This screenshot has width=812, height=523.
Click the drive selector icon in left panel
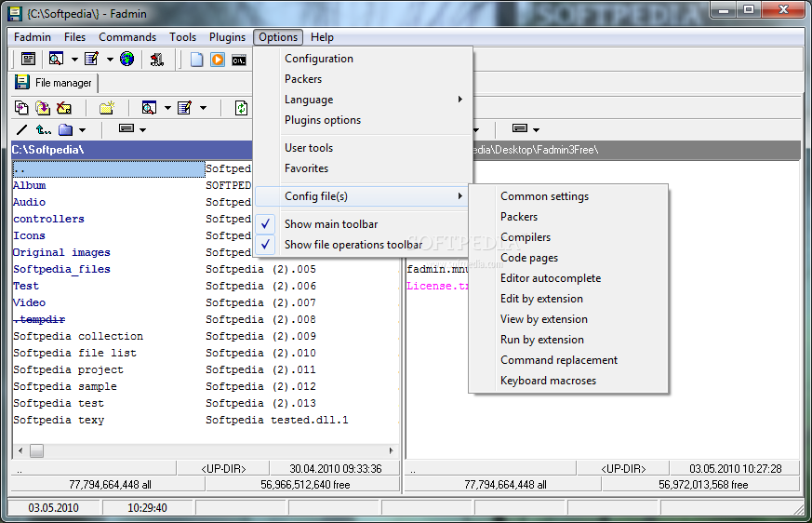pyautogui.click(x=126, y=128)
